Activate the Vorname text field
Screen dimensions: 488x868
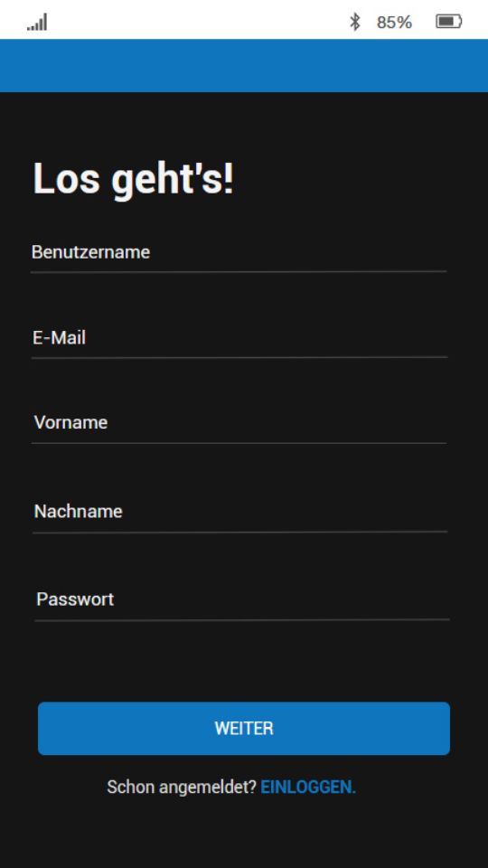pyautogui.click(x=239, y=423)
